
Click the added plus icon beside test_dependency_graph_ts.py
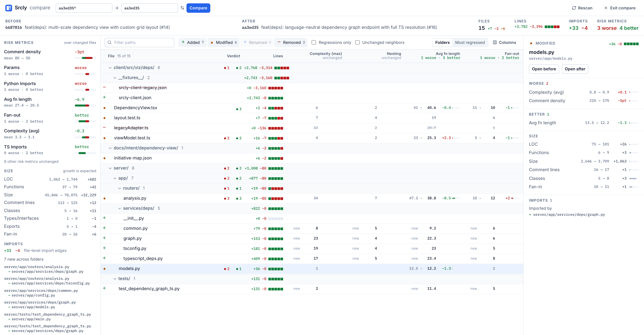pos(104,288)
